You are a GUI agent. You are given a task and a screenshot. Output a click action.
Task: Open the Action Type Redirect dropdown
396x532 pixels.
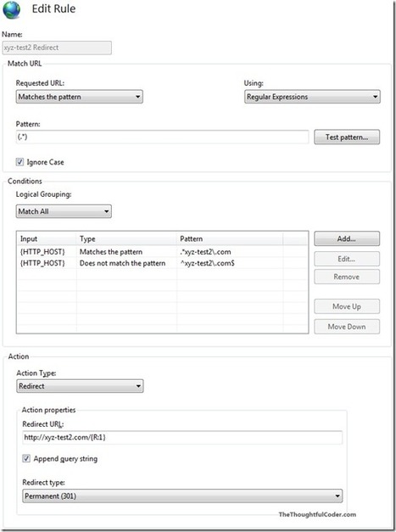(x=80, y=386)
